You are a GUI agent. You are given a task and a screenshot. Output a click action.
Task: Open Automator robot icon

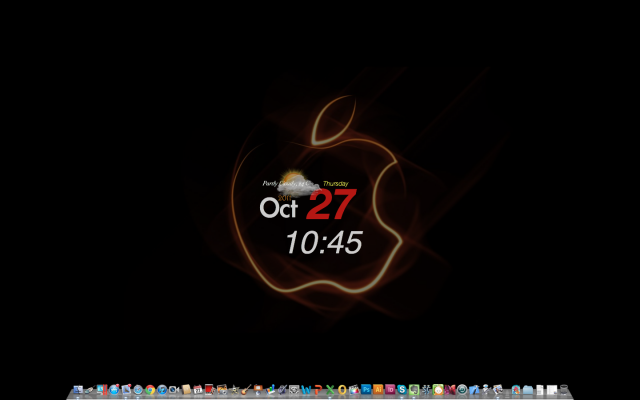(x=486, y=390)
